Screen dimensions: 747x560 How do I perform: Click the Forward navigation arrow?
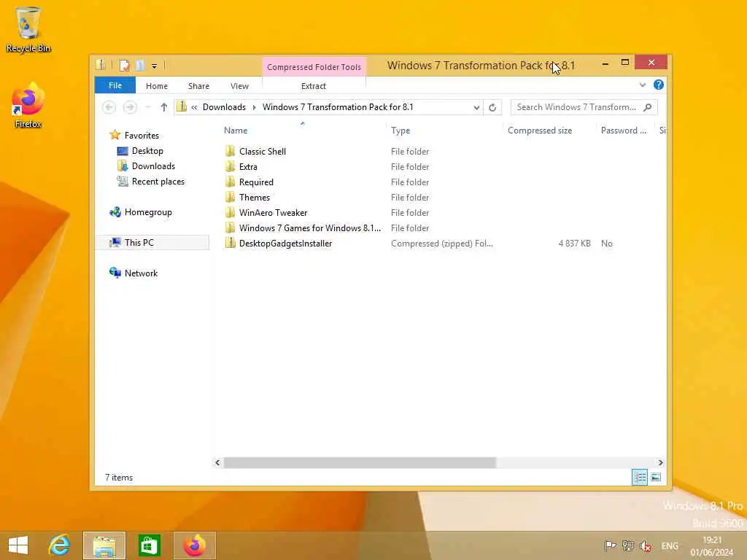(130, 107)
